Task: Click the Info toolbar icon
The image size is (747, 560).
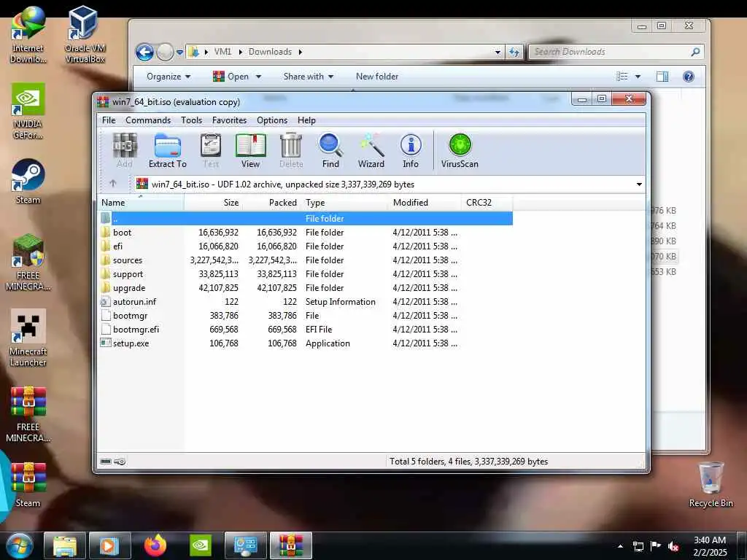Action: (x=411, y=150)
